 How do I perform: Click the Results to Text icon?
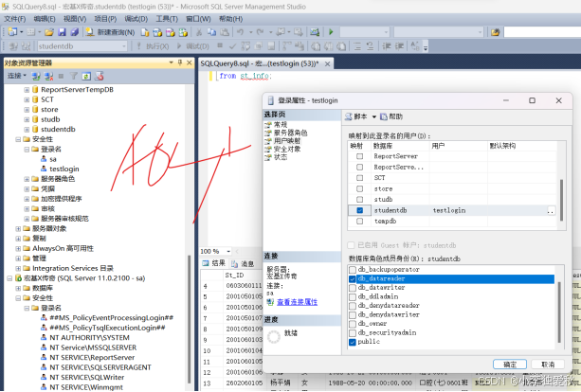point(316,46)
